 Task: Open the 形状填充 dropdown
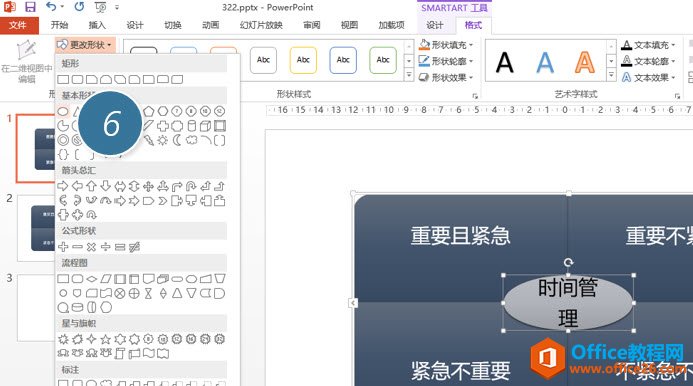tap(446, 45)
